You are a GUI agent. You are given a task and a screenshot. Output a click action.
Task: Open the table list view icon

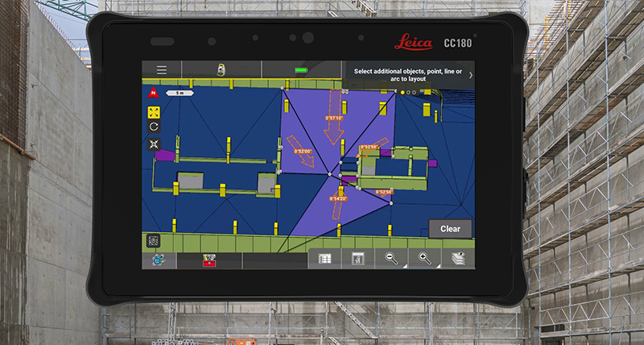coord(326,260)
